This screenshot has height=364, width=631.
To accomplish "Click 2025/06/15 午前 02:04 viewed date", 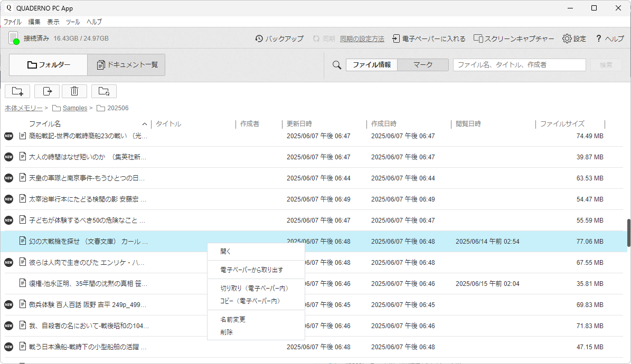I will [487, 284].
